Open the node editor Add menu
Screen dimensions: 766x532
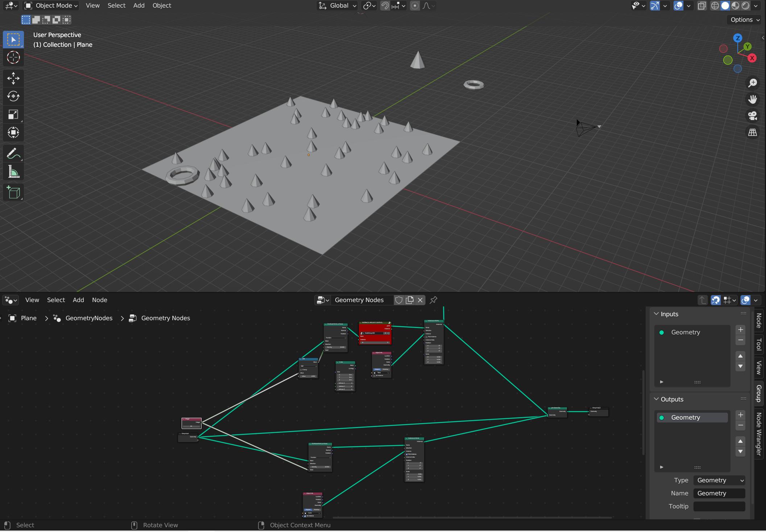pos(78,300)
